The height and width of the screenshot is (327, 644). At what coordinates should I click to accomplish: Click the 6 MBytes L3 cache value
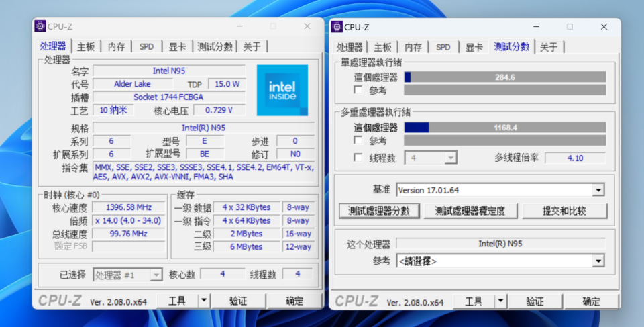tap(246, 247)
